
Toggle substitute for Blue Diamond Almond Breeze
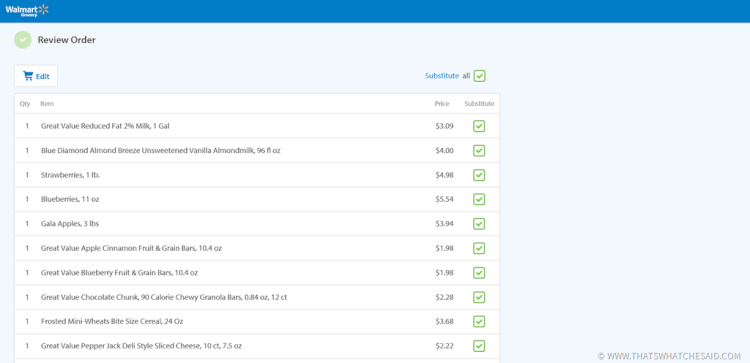click(479, 151)
